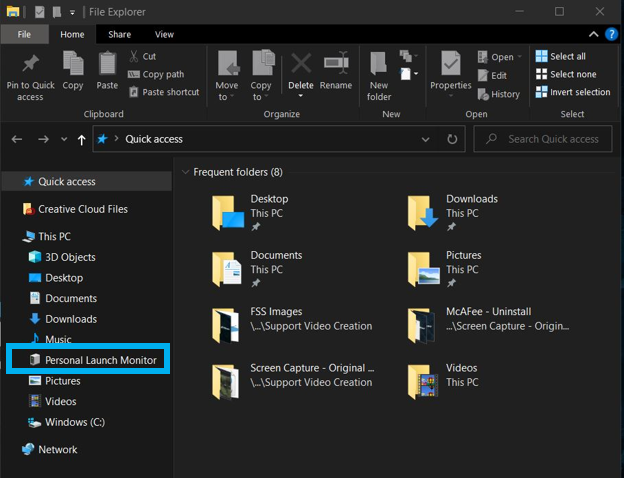Open the New item dropdown
The width and height of the screenshot is (625, 478).
pos(409,74)
